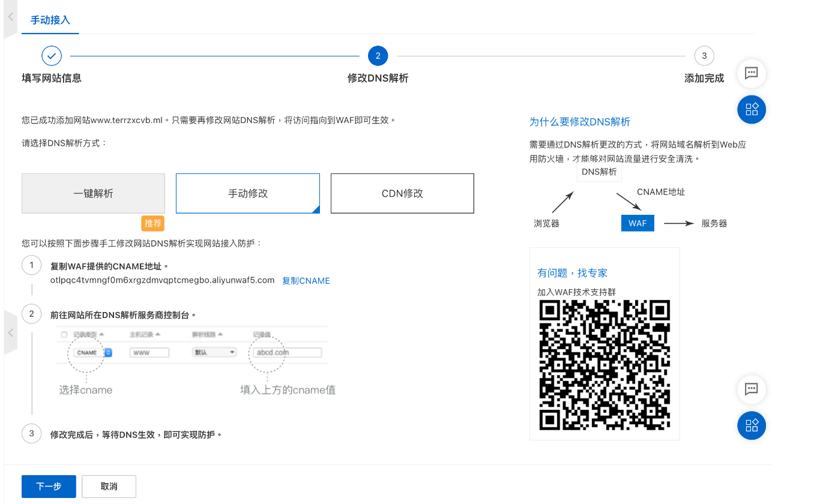Screen dimensions: 823x504
Task: Click the 复制CNAME link
Action: point(306,281)
